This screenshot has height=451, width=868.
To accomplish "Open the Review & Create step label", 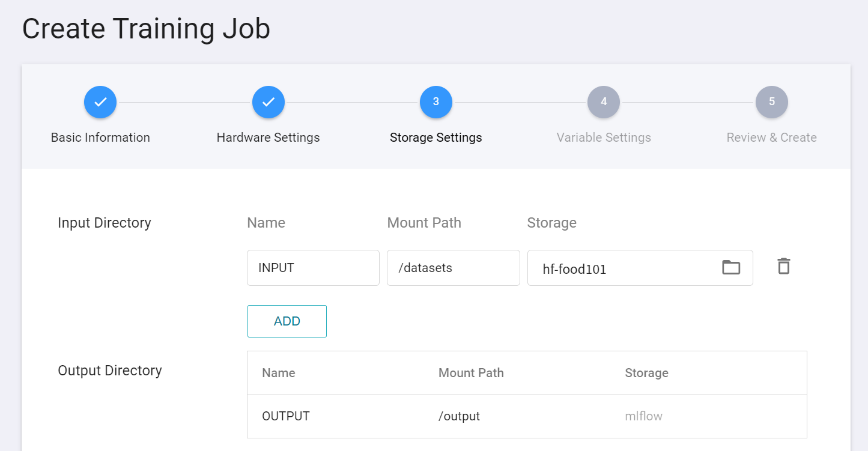I will tap(771, 138).
